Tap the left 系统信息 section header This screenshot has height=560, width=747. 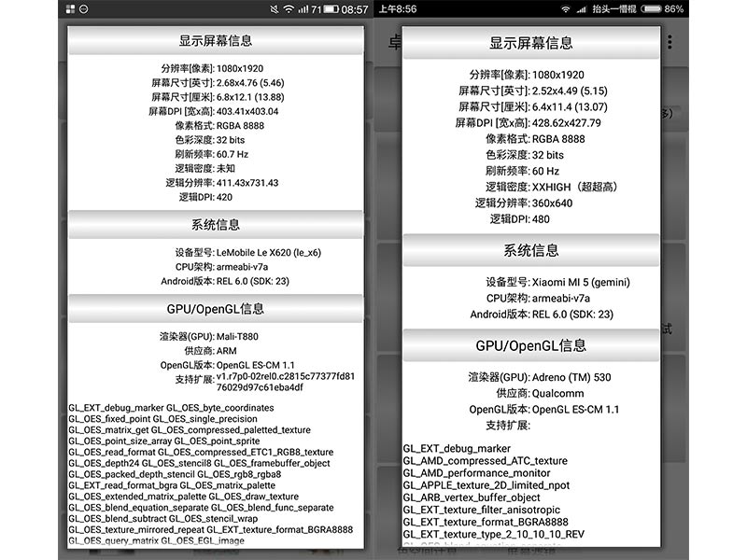click(x=216, y=225)
